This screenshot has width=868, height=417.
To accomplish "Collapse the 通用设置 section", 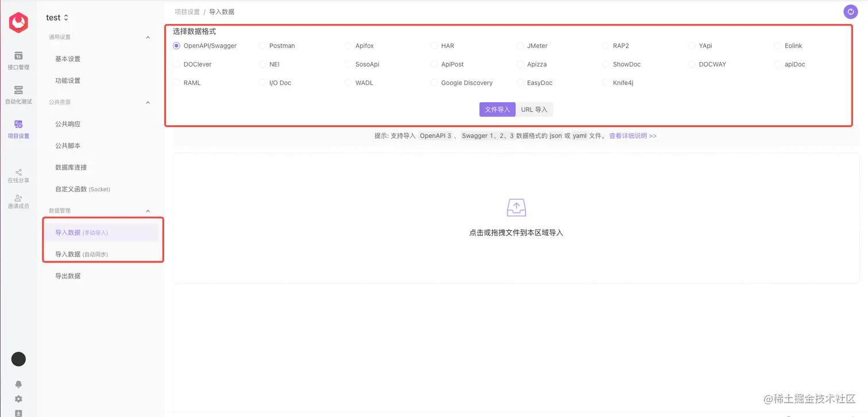I will point(148,37).
